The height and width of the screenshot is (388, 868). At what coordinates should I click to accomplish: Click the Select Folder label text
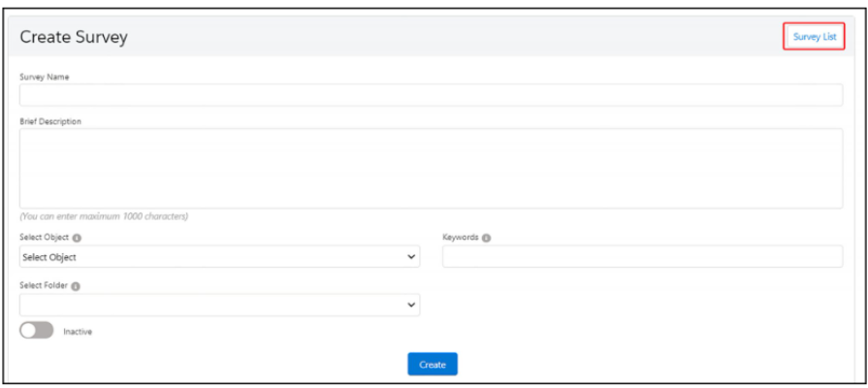(44, 286)
